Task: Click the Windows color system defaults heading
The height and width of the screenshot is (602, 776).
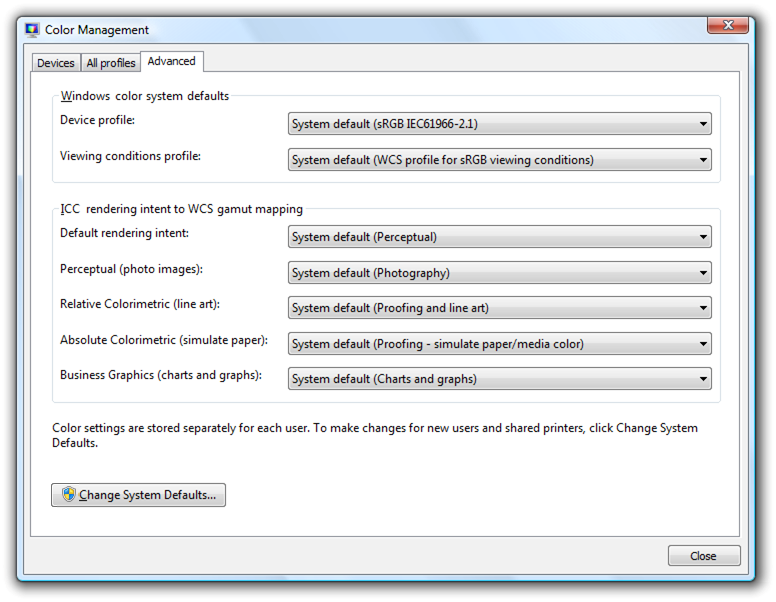Action: [x=145, y=96]
